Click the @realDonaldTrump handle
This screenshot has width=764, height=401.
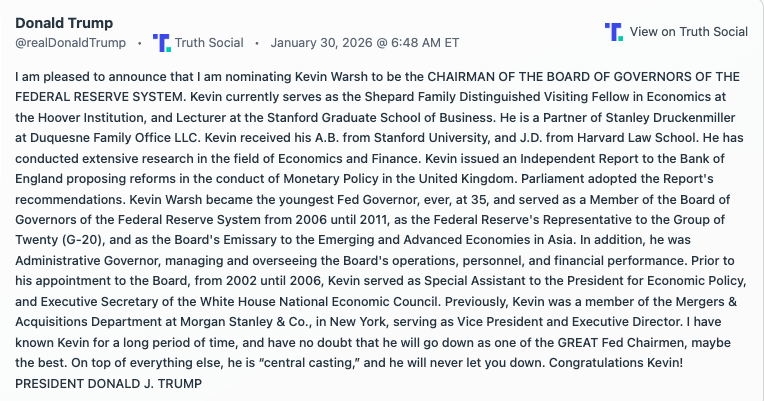pos(70,43)
